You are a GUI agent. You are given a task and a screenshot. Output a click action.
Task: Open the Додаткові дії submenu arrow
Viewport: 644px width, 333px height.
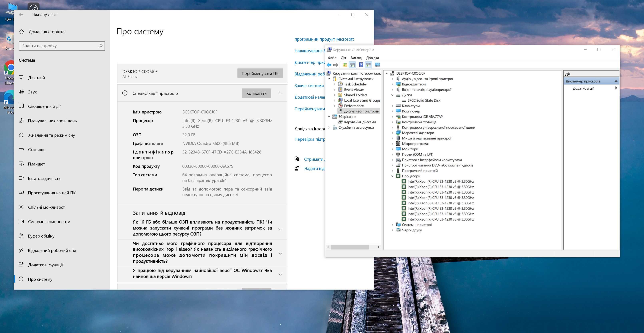[616, 88]
